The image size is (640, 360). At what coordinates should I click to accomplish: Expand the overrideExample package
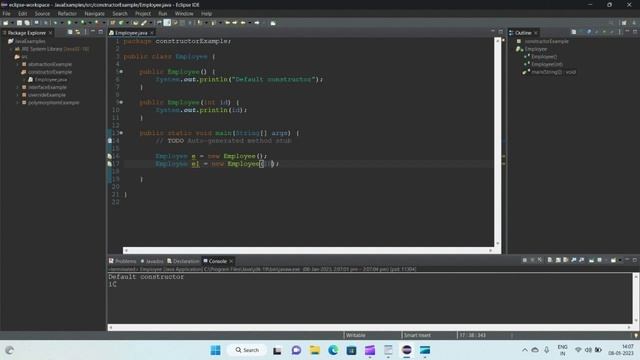pos(18,95)
